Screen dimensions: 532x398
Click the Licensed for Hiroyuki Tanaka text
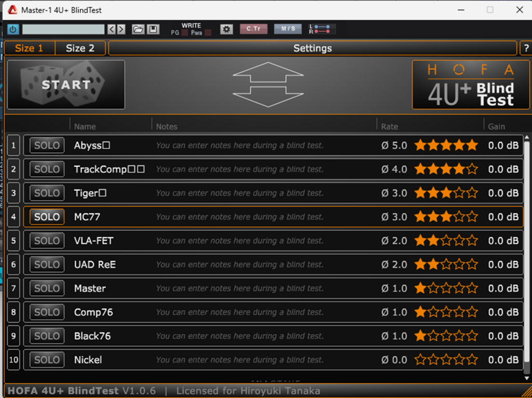click(248, 391)
